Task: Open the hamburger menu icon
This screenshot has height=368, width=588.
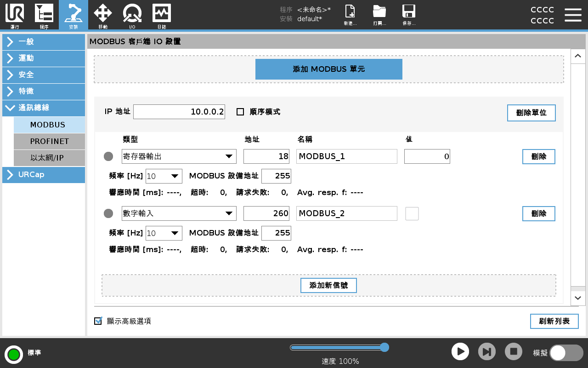Action: (573, 15)
